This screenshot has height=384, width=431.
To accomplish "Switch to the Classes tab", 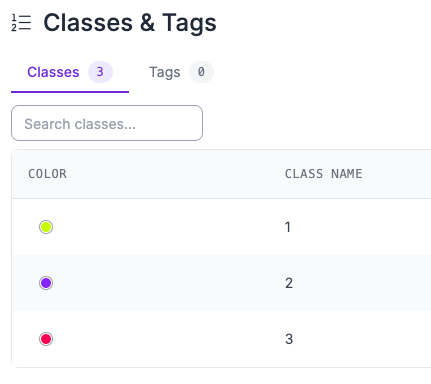I will (x=53, y=72).
